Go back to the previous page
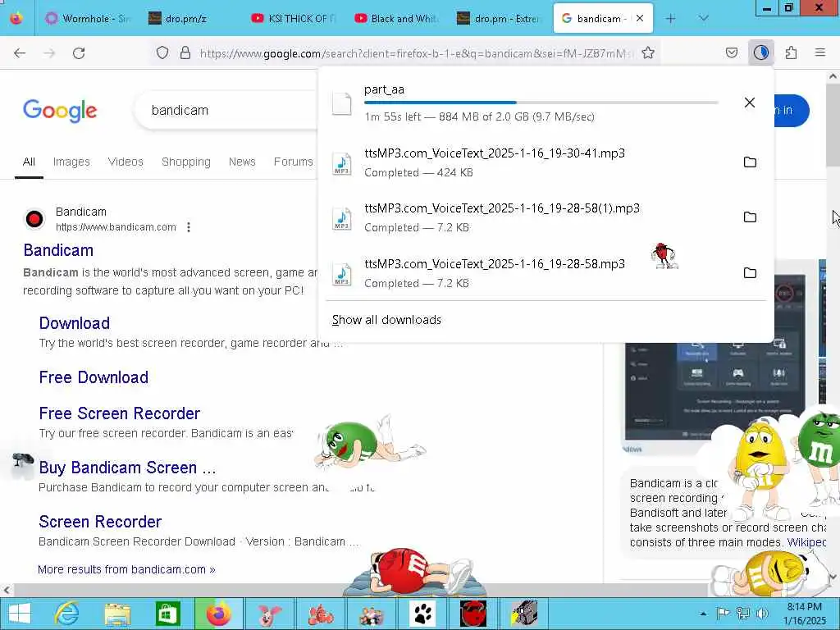This screenshot has height=630, width=840. (x=20, y=53)
